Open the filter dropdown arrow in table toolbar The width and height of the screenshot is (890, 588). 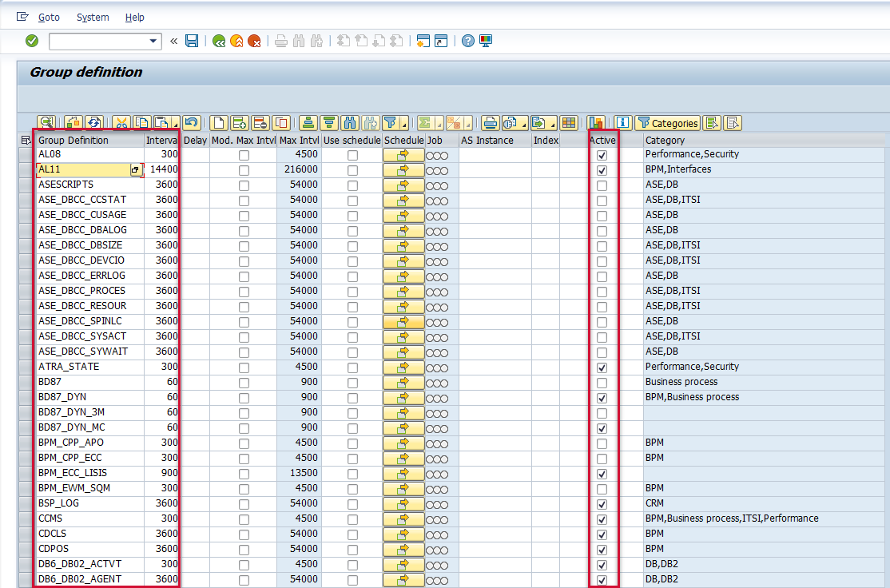pyautogui.click(x=404, y=125)
